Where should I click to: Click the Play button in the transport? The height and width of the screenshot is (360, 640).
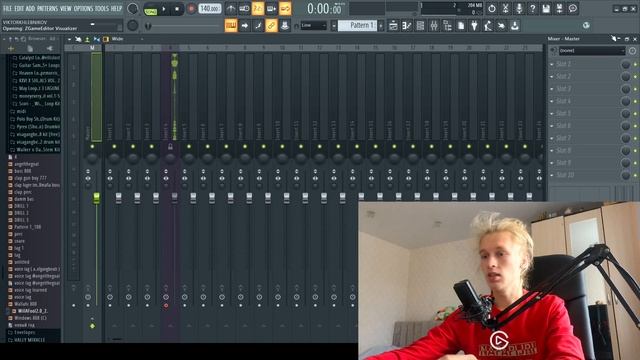[164, 9]
